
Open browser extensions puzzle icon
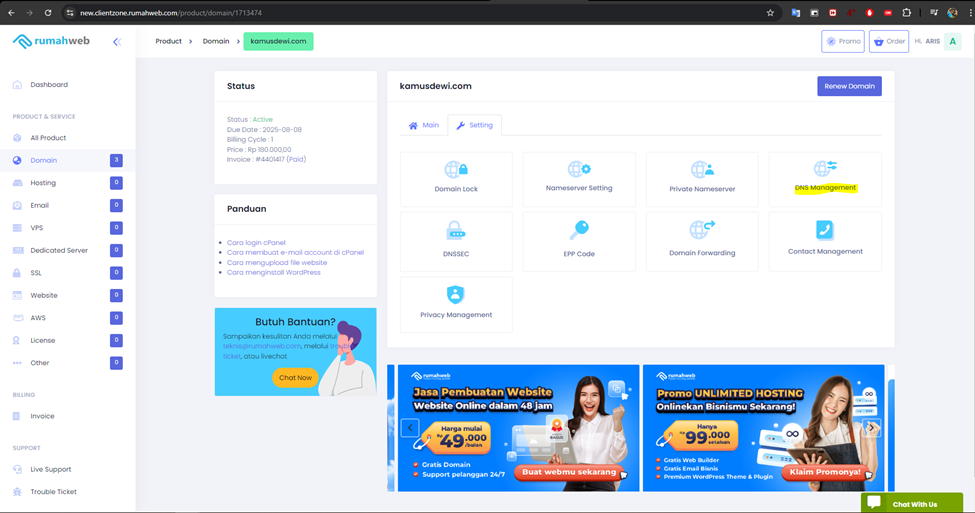907,12
